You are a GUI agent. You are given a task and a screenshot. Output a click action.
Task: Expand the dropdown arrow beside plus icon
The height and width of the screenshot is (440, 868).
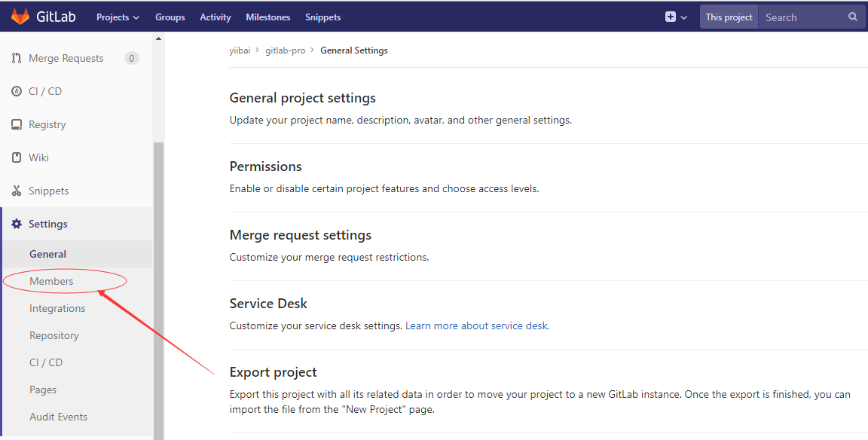683,17
